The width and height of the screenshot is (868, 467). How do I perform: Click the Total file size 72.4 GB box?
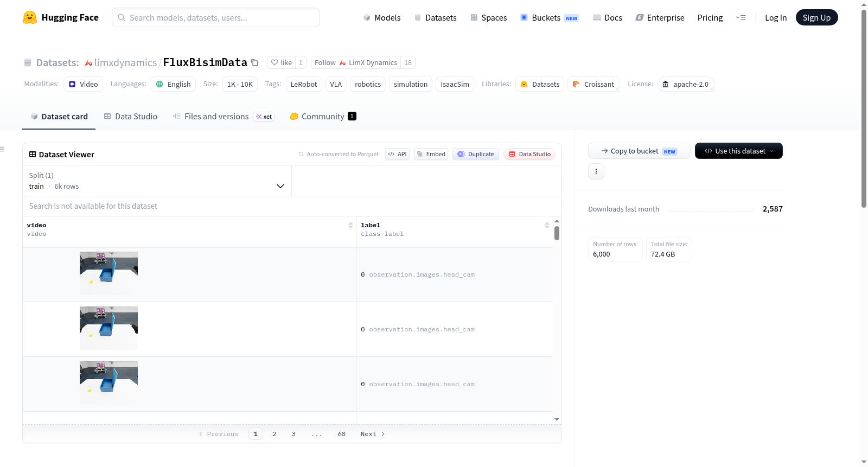(669, 250)
